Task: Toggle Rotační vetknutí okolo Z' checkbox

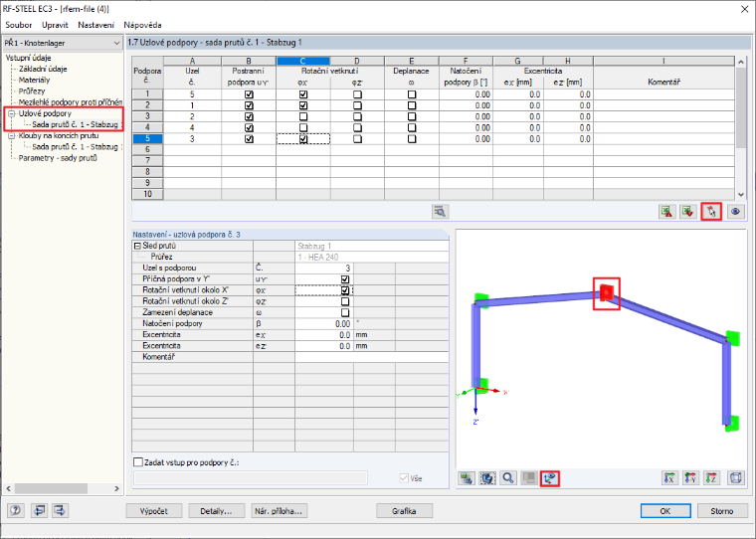Action: (345, 301)
